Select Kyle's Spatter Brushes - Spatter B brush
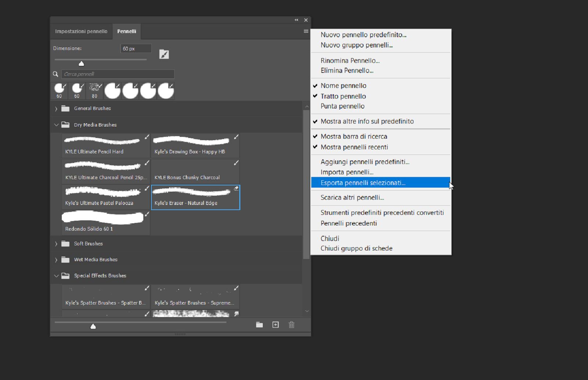 (106, 296)
